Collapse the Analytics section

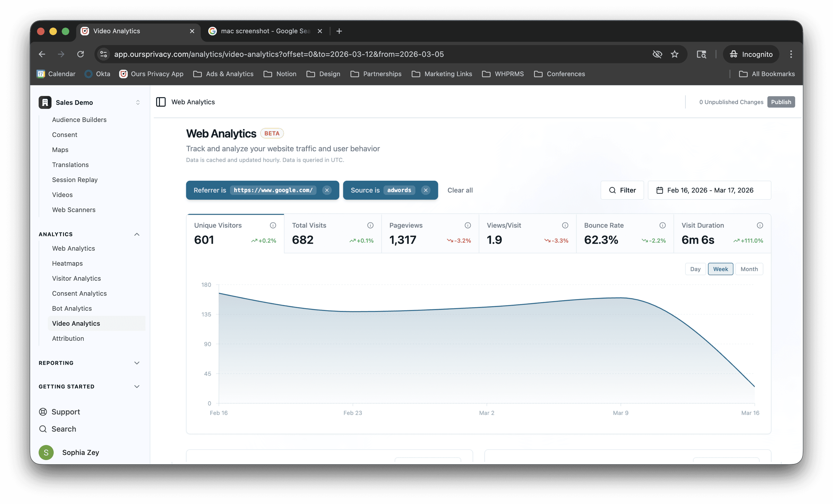tap(137, 234)
